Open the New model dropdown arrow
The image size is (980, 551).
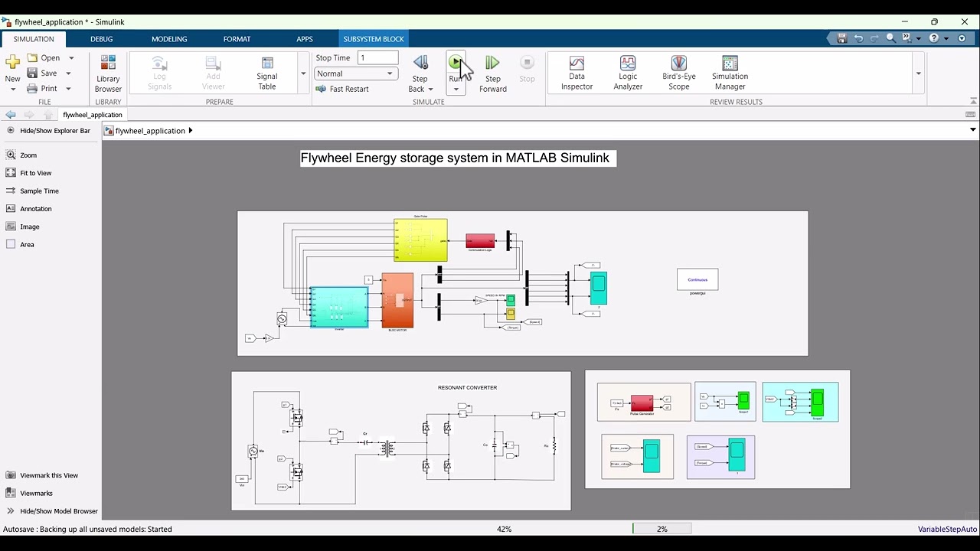(x=13, y=90)
